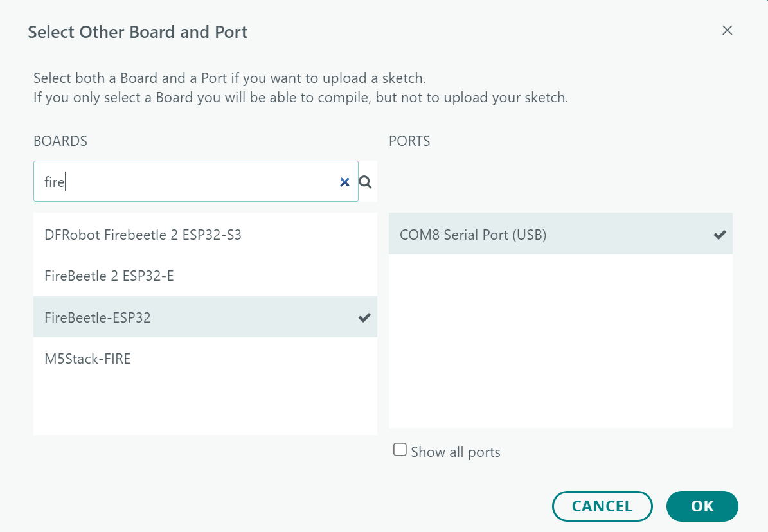
Task: Clear the board search text
Action: 344,182
